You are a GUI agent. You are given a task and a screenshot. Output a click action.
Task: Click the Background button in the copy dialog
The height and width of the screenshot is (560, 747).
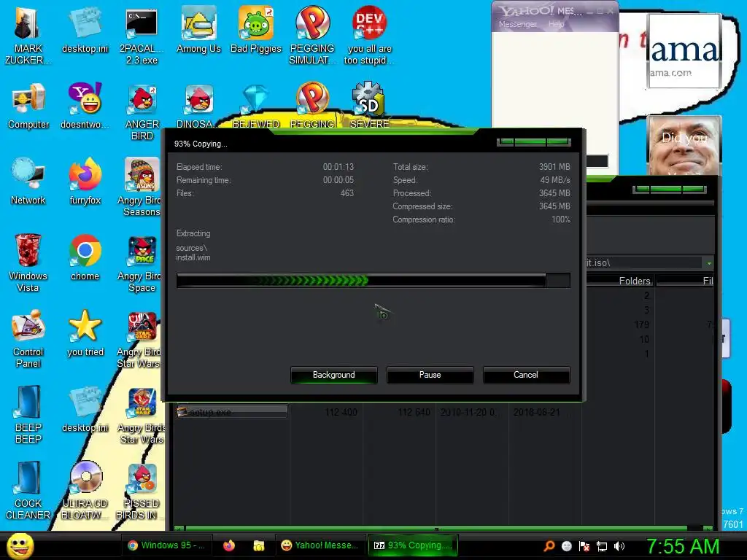pyautogui.click(x=333, y=375)
